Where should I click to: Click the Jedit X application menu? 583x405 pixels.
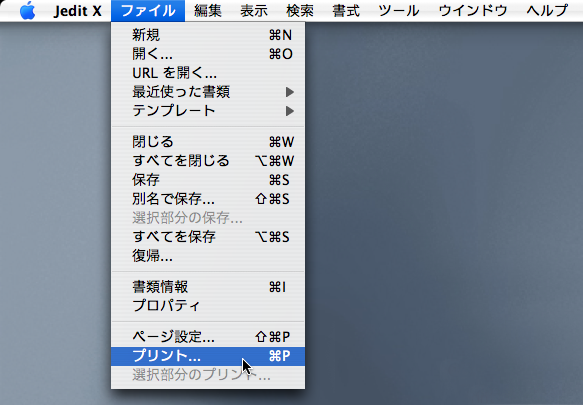(x=77, y=11)
